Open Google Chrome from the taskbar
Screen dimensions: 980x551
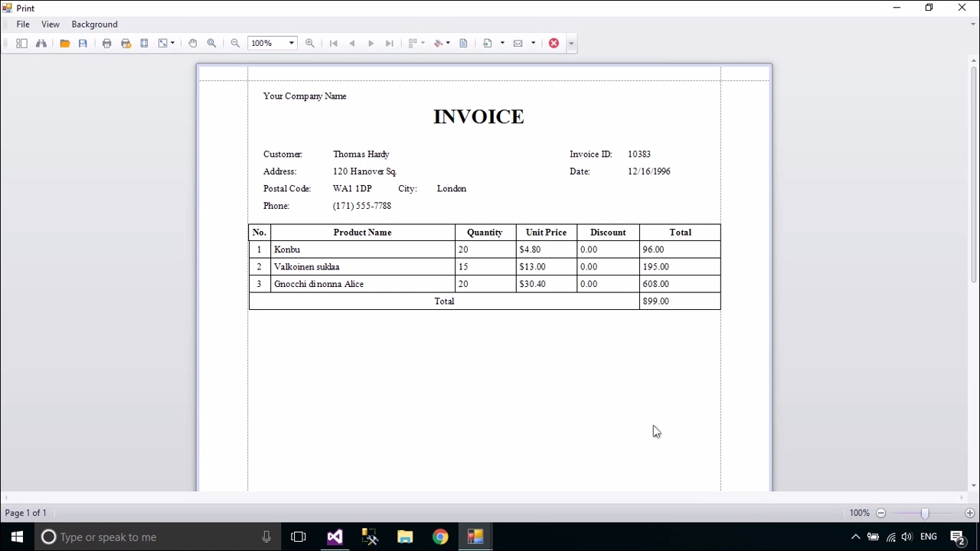tap(440, 536)
